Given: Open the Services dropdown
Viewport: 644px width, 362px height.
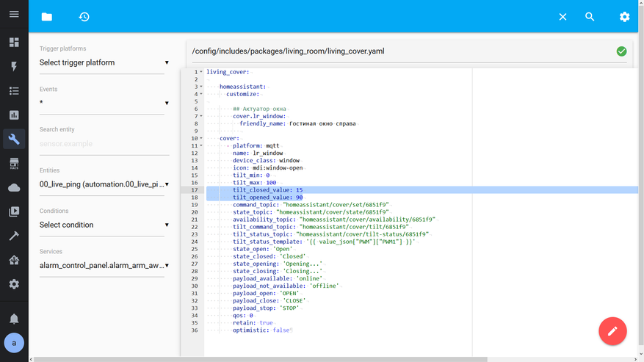Looking at the screenshot, I should pos(104,266).
